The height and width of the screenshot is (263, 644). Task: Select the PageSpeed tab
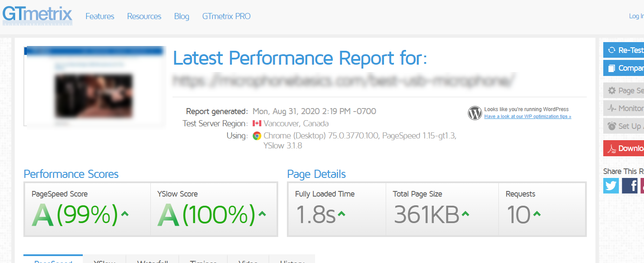[x=53, y=261]
